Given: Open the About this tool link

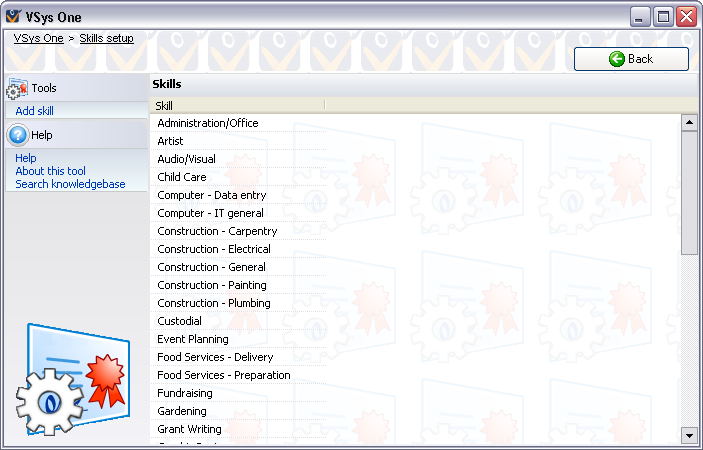Looking at the screenshot, I should pyautogui.click(x=50, y=171).
